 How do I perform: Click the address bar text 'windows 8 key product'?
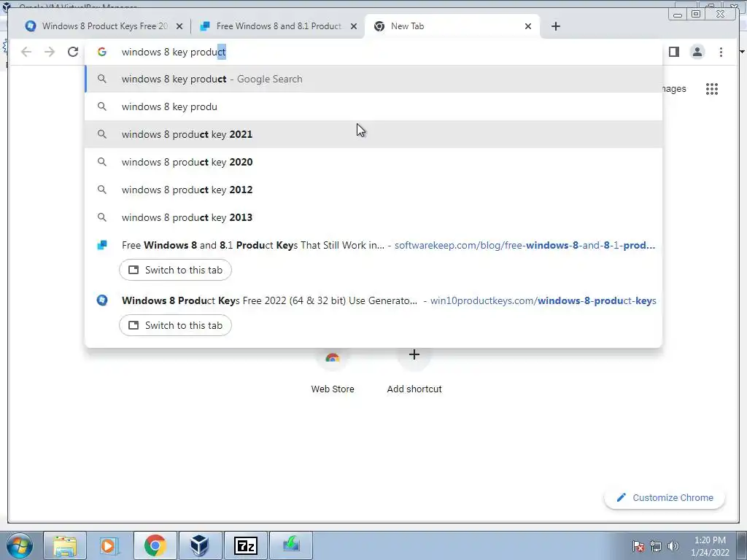[174, 52]
